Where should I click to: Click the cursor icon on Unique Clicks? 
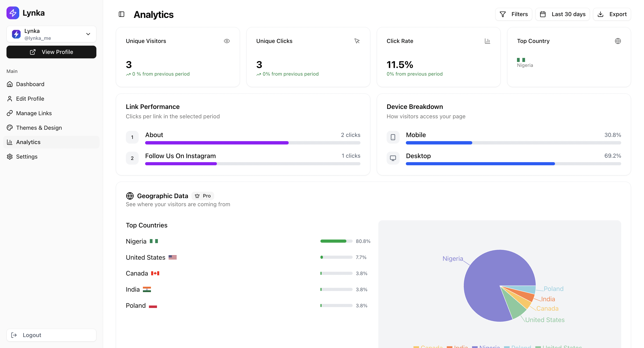(x=357, y=41)
